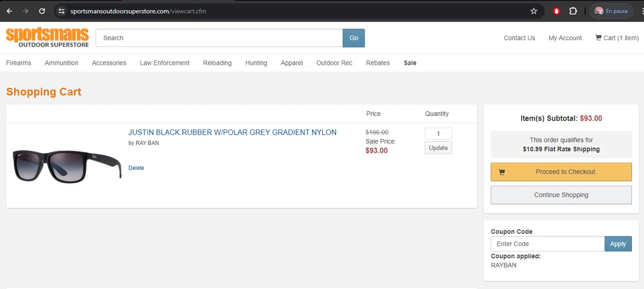Click the Shopping Cart heading
Screen dimensions: 644x289
pos(44,92)
